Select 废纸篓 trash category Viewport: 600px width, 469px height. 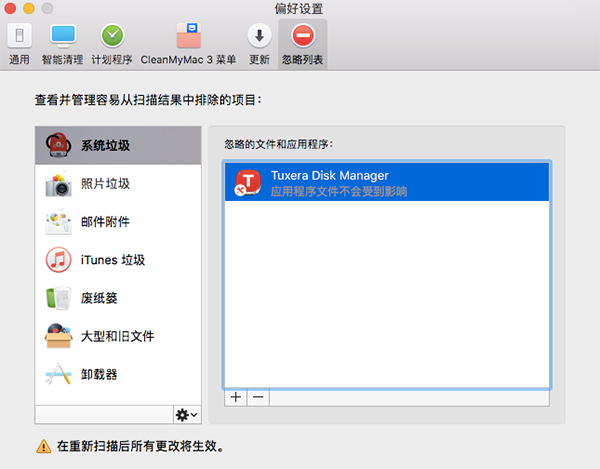click(118, 298)
